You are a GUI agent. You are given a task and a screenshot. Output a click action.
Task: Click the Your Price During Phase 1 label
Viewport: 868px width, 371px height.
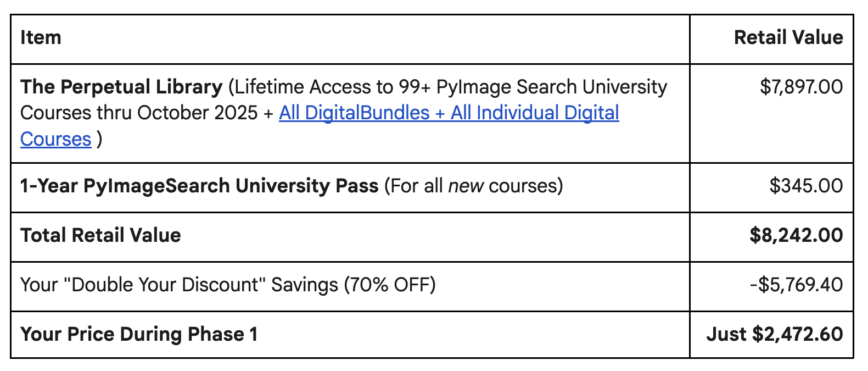pyautogui.click(x=139, y=334)
